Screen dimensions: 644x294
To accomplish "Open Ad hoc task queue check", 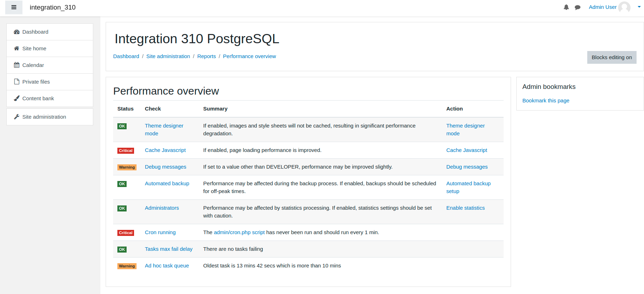I will pyautogui.click(x=167, y=266).
